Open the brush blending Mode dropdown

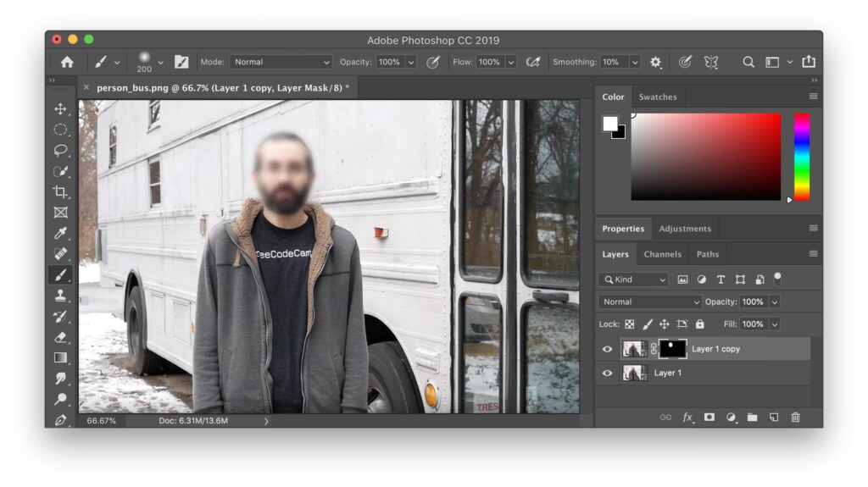281,62
